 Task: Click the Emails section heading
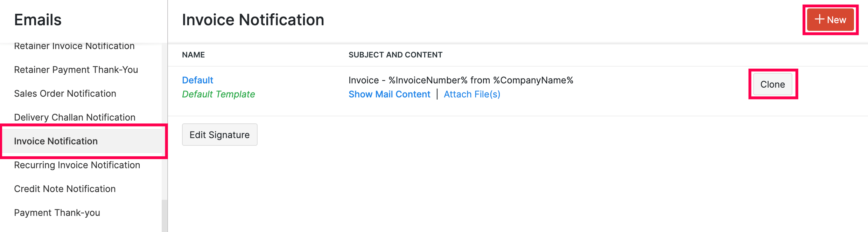point(37,20)
